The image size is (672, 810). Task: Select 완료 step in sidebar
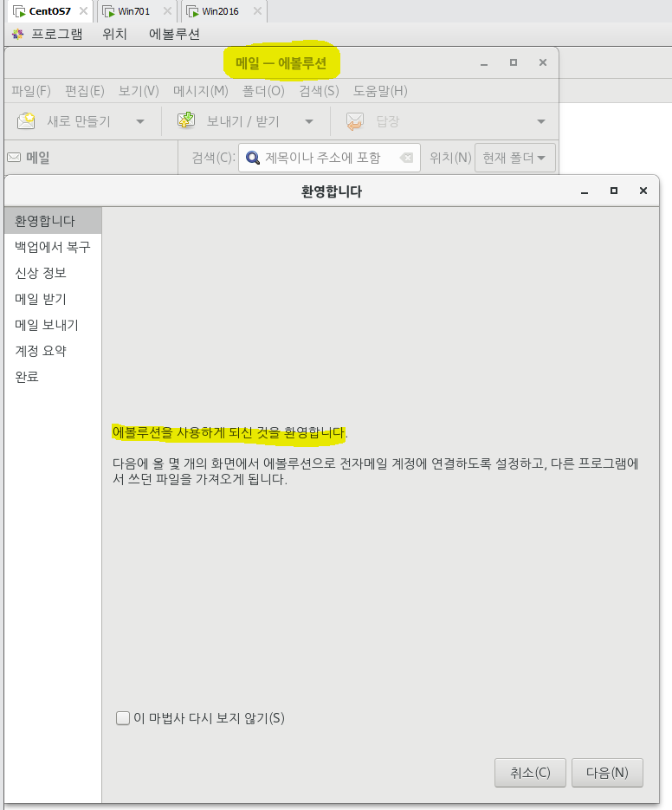tap(53, 377)
